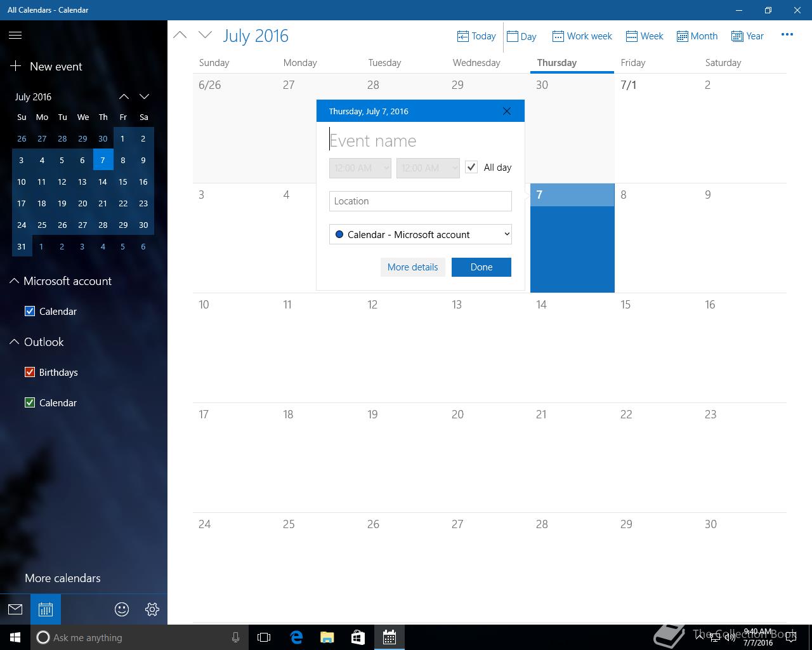Open the feedback smiley icon
812x650 pixels.
pyautogui.click(x=122, y=609)
